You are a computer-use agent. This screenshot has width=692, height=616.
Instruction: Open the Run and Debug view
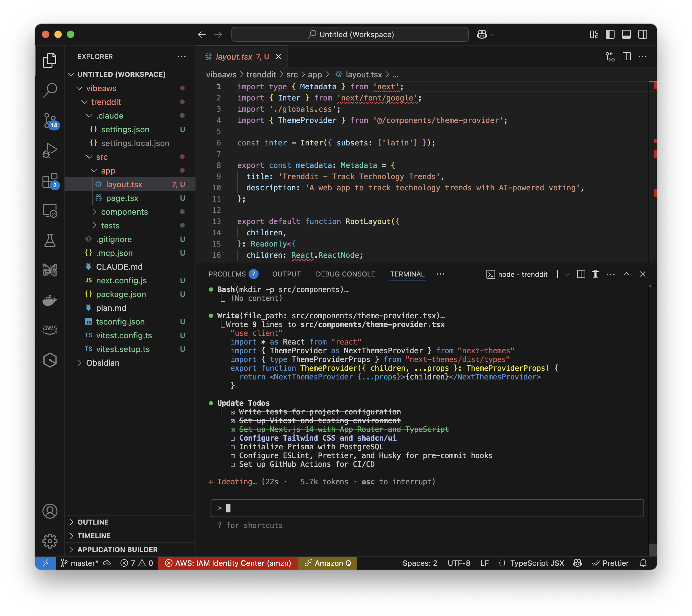tap(50, 150)
